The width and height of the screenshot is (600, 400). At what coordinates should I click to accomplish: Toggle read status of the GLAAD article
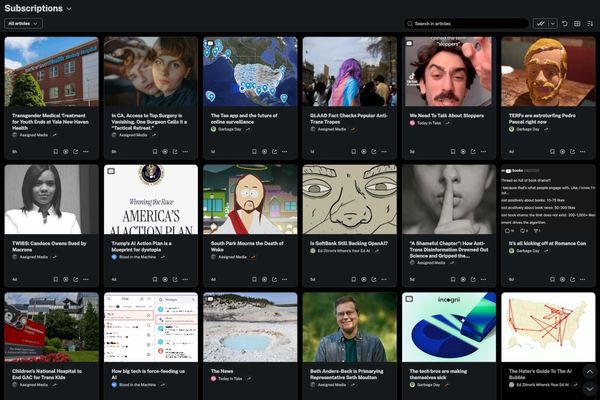364,152
